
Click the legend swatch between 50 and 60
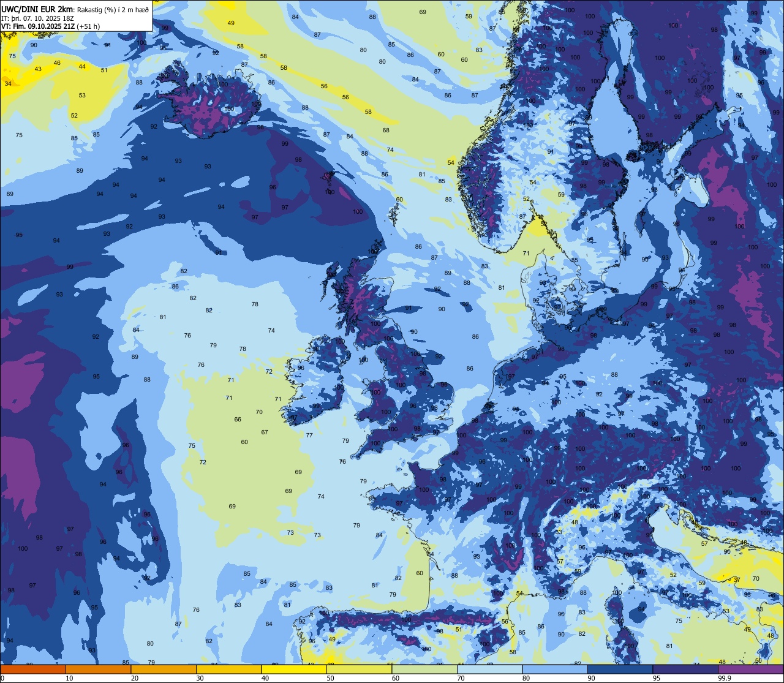coord(359,670)
